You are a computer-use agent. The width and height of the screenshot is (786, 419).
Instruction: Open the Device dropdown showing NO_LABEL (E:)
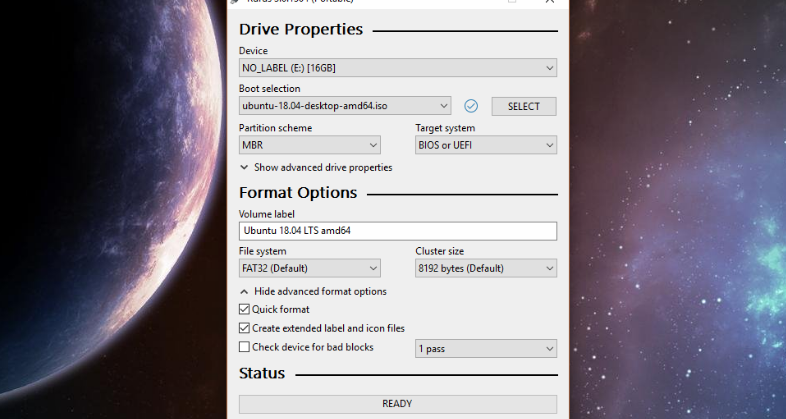398,68
